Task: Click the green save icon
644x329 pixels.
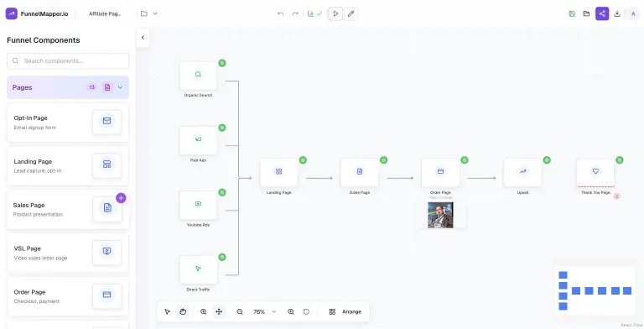Action: (x=572, y=13)
